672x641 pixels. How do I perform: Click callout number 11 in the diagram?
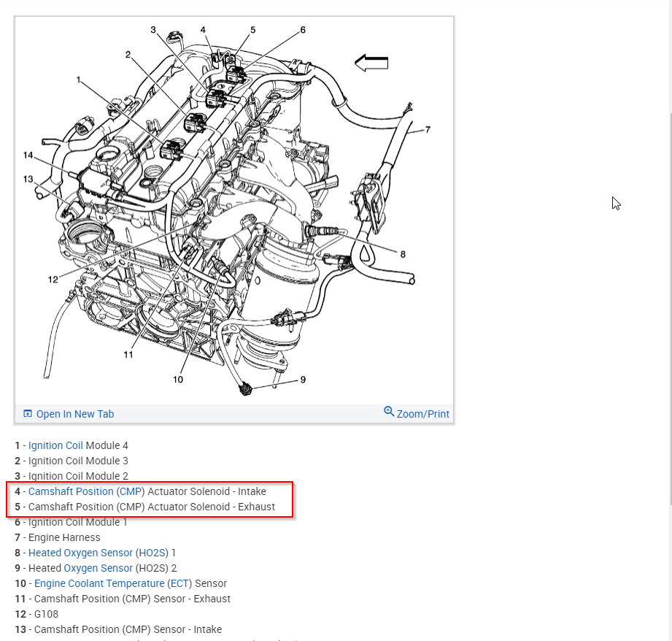tap(128, 355)
